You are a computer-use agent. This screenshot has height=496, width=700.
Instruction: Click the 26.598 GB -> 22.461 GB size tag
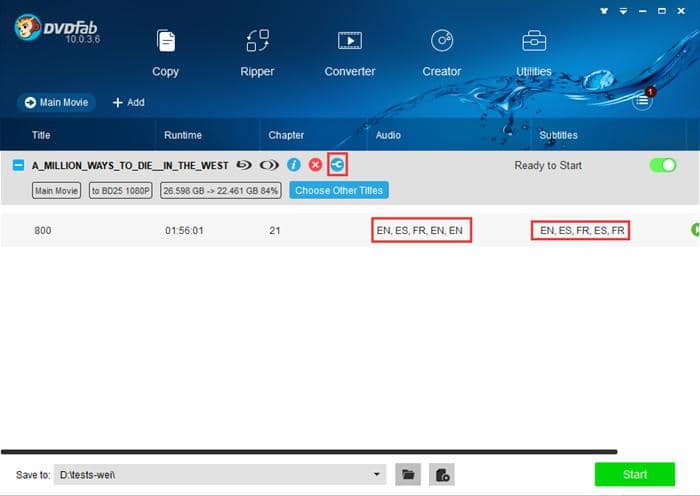(x=221, y=191)
